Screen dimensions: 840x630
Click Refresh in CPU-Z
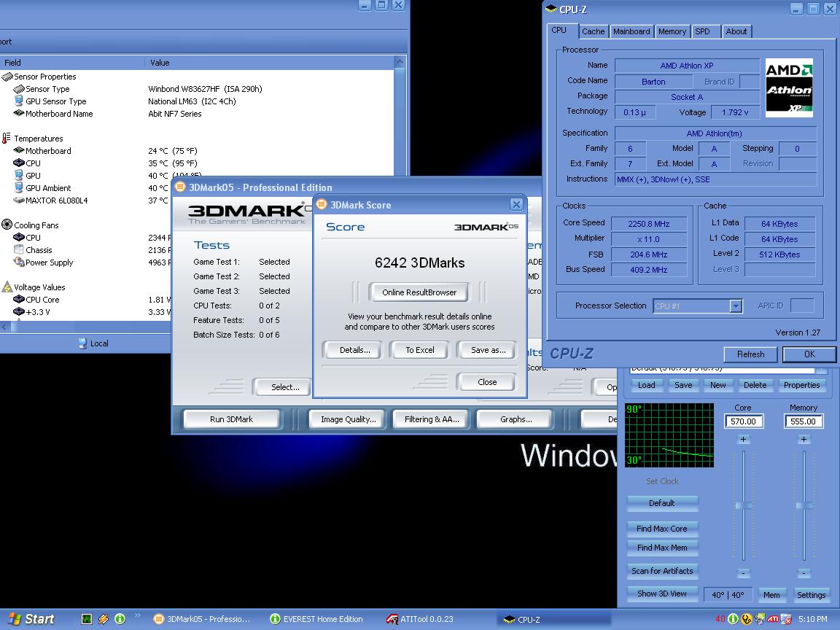coord(750,354)
